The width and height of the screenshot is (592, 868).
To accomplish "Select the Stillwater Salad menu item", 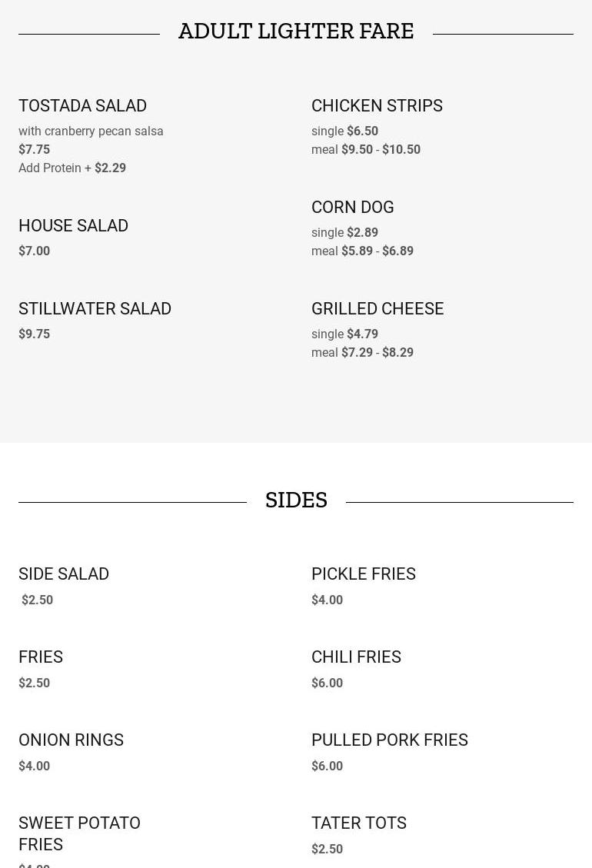I will click(x=95, y=308).
